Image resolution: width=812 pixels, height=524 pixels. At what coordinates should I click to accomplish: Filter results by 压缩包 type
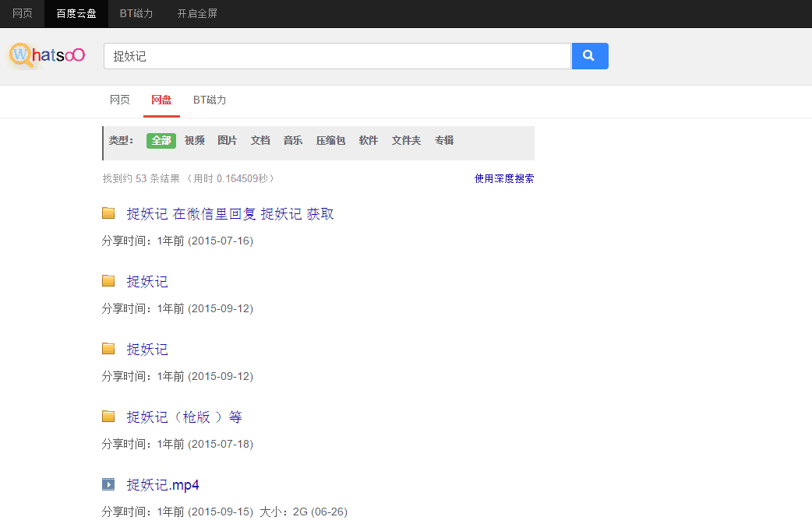(330, 141)
